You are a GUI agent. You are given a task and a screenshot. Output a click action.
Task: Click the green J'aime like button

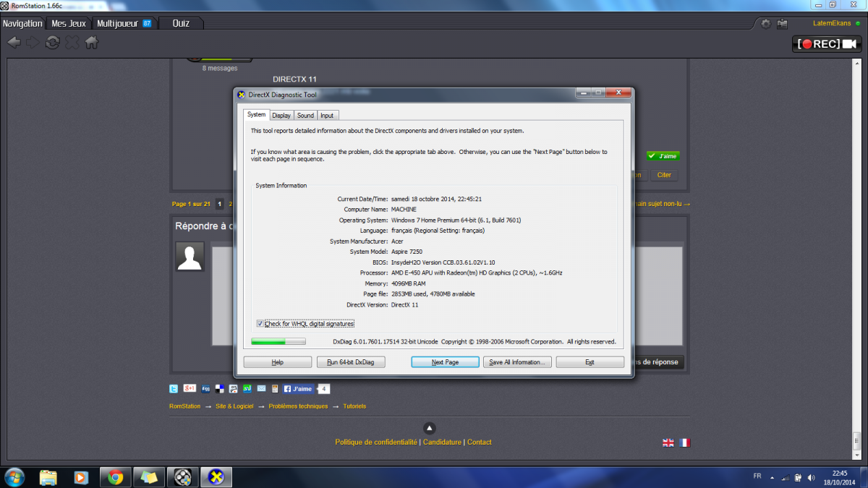(x=663, y=155)
